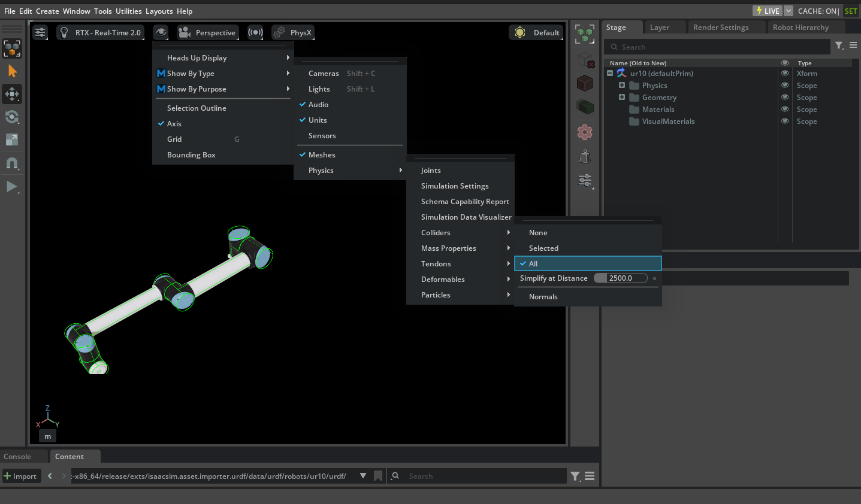The image size is (861, 504).
Task: Click the Simplify at Distance slider
Action: (620, 278)
